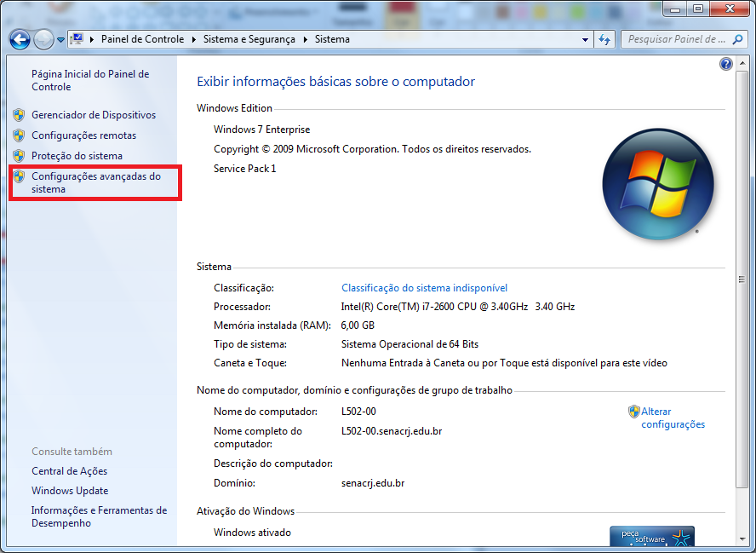Click the shield icon beside Configurações remotas
Screen dimensions: 756x553
pos(19,135)
